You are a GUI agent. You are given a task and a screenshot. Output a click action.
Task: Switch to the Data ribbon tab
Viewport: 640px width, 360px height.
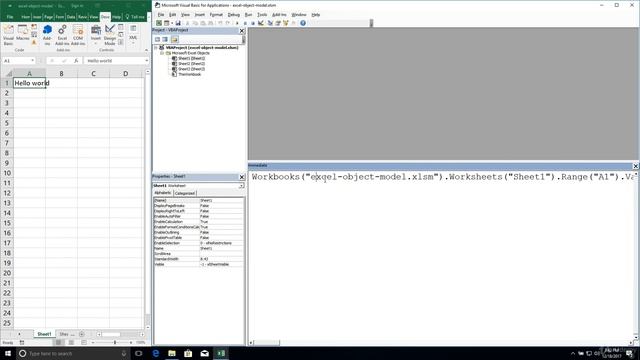pyautogui.click(x=71, y=17)
